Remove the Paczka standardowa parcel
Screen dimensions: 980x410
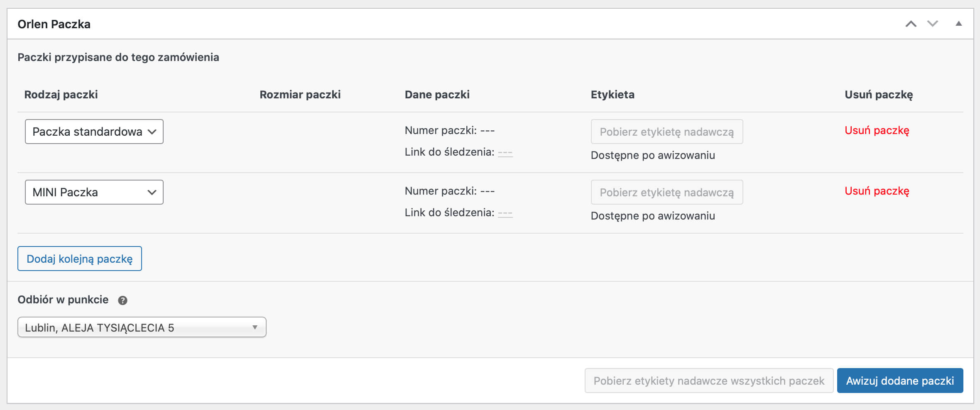[877, 130]
